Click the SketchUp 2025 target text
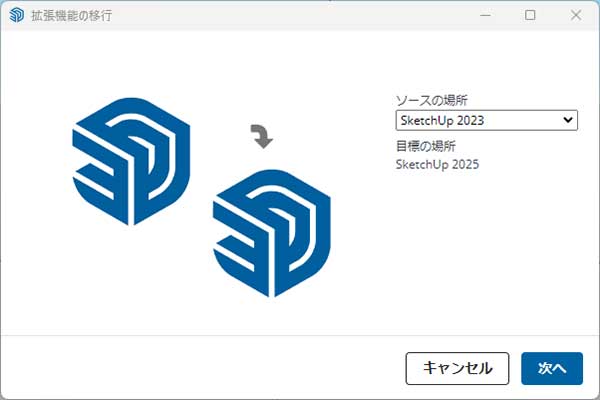 tap(437, 165)
